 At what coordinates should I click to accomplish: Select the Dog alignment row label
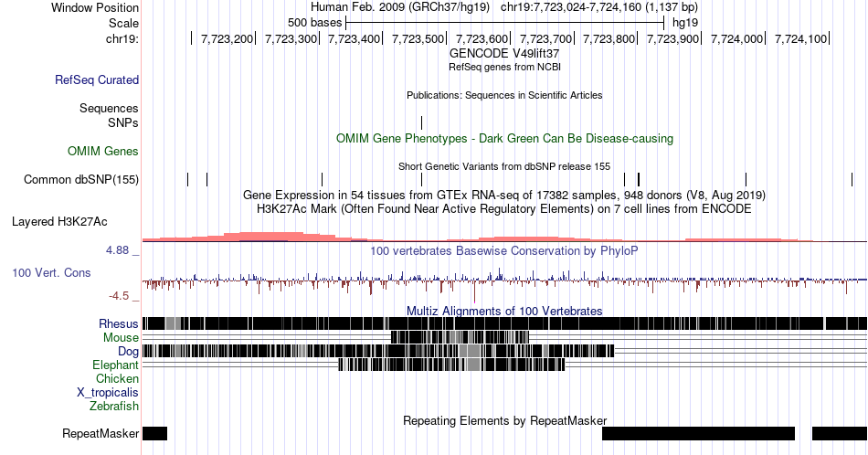(x=129, y=352)
